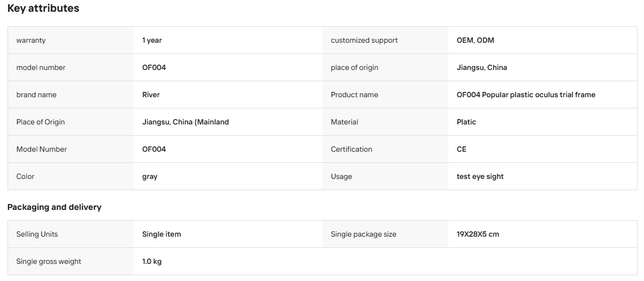Click Jiangsu, China place of origin value
The height and width of the screenshot is (281, 644).
tap(482, 67)
